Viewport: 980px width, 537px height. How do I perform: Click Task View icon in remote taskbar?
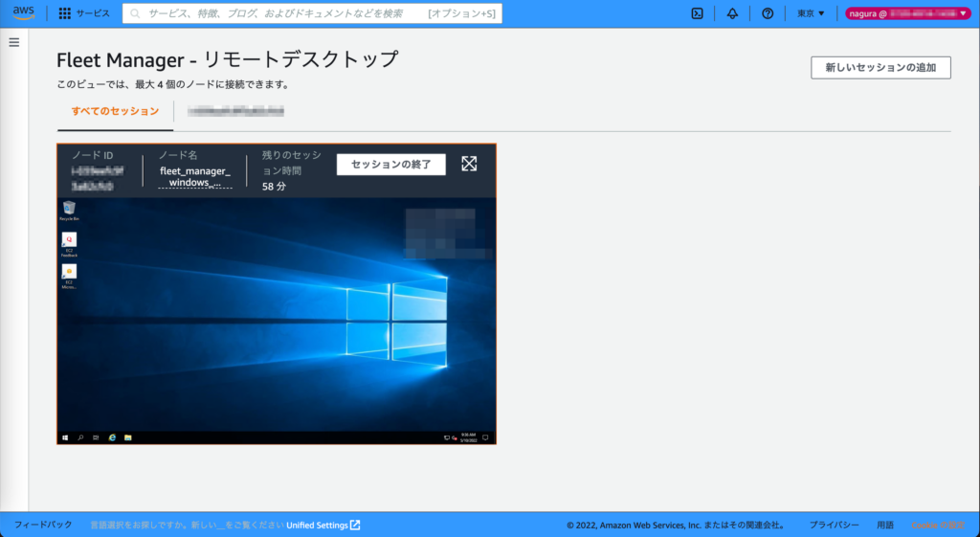96,437
